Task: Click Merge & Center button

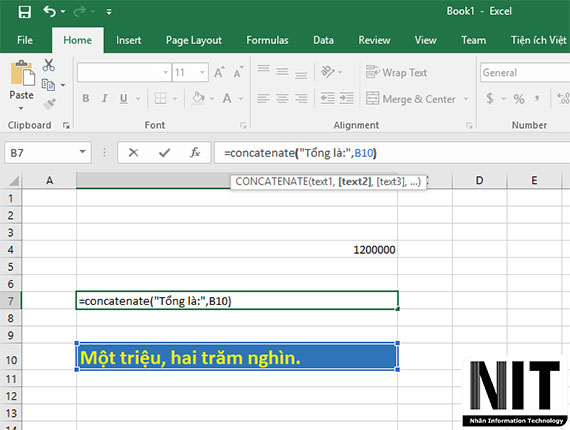Action: (x=410, y=99)
